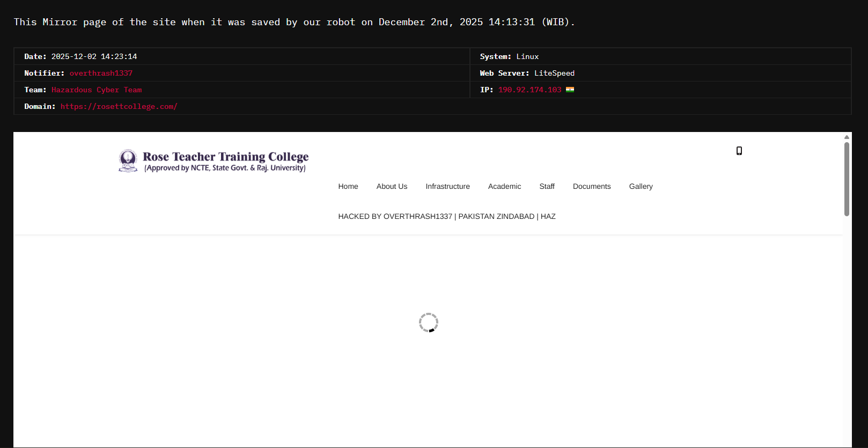Click the mirrored page vertical scrollbar thumb
Screen dimensions: 868x448
847,179
